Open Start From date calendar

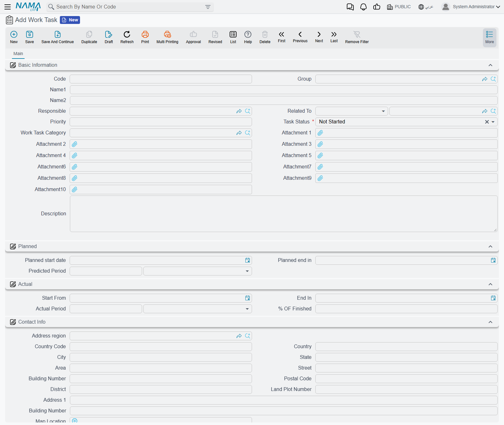248,298
